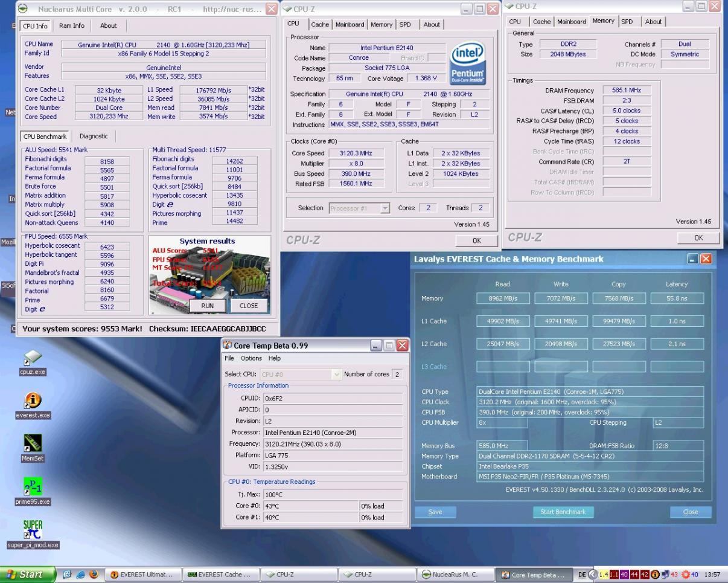The height and width of the screenshot is (583, 728).
Task: Click Fibonachi digits ALU score 8158
Action: [x=107, y=161]
